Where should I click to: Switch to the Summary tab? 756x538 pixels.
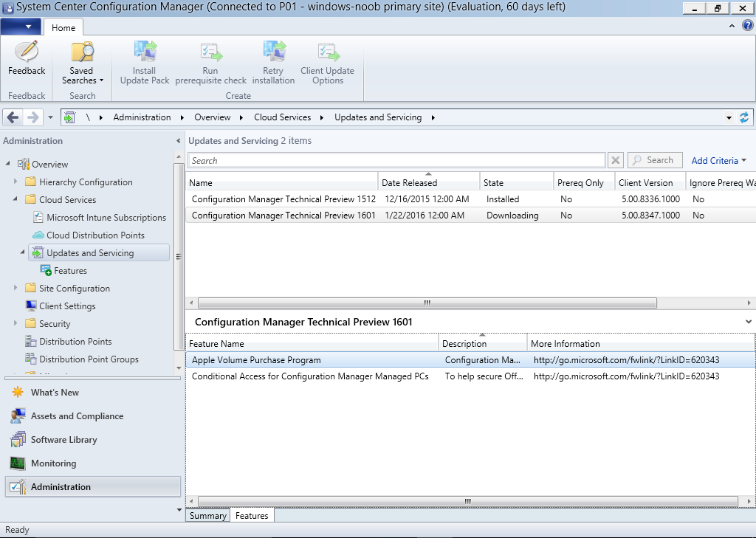tap(207, 515)
